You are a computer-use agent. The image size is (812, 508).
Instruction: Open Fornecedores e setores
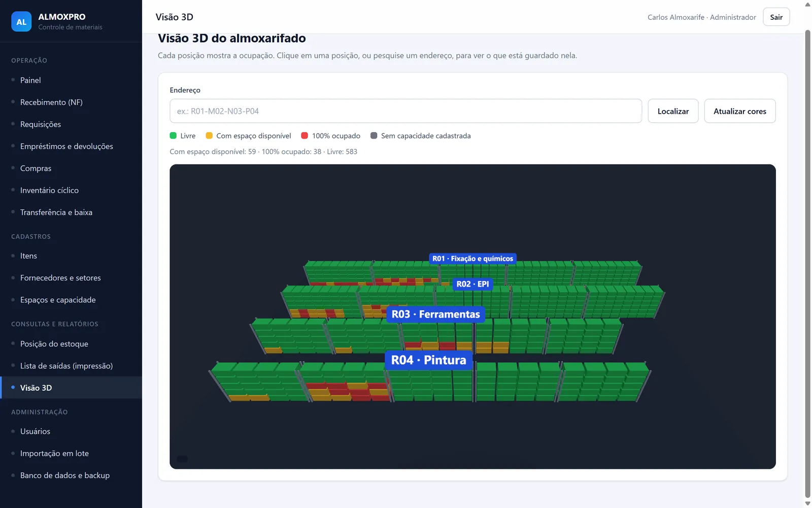[x=60, y=278]
